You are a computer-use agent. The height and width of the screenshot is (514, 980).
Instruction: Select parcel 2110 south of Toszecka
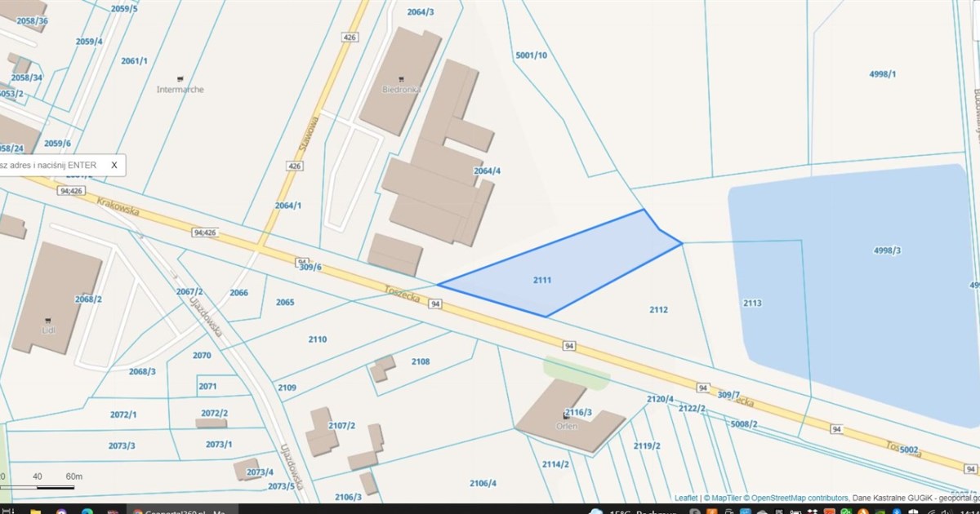[x=318, y=339]
